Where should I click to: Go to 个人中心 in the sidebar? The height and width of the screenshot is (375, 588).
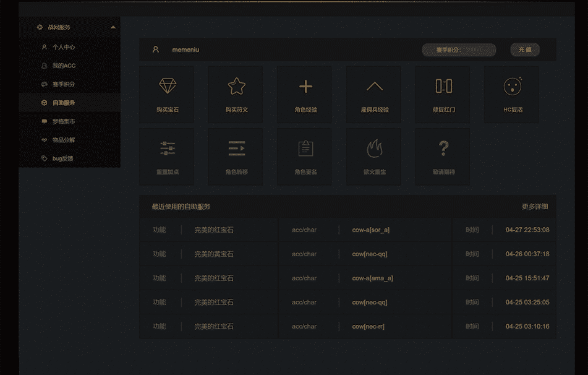(x=63, y=47)
